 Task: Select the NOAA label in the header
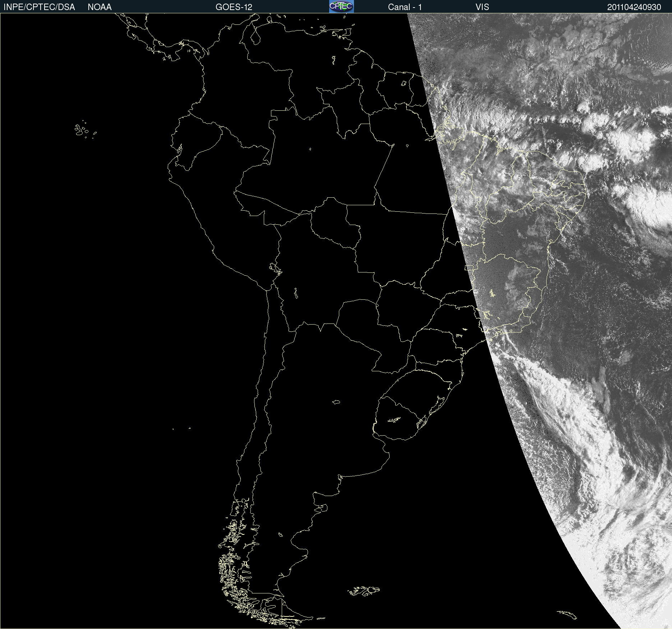(100, 7)
